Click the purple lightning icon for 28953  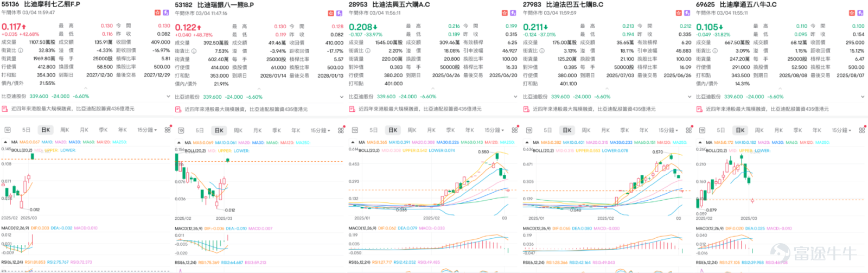click(x=513, y=12)
